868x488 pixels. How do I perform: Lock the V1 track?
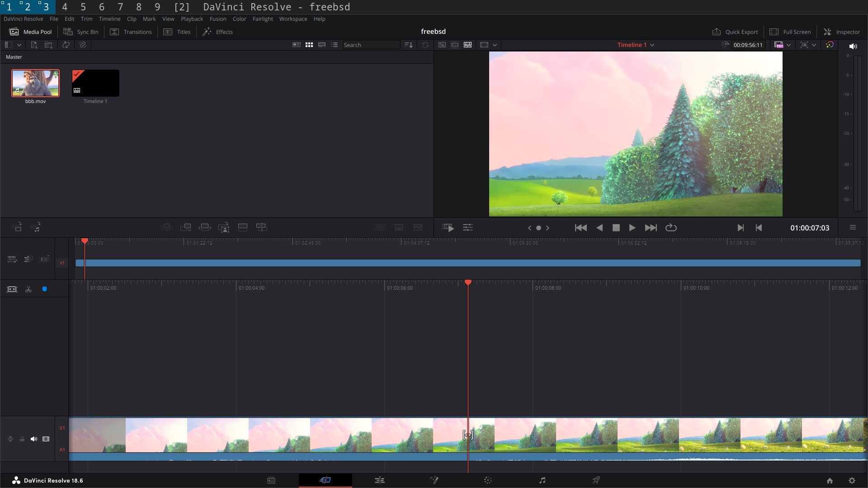click(x=22, y=439)
